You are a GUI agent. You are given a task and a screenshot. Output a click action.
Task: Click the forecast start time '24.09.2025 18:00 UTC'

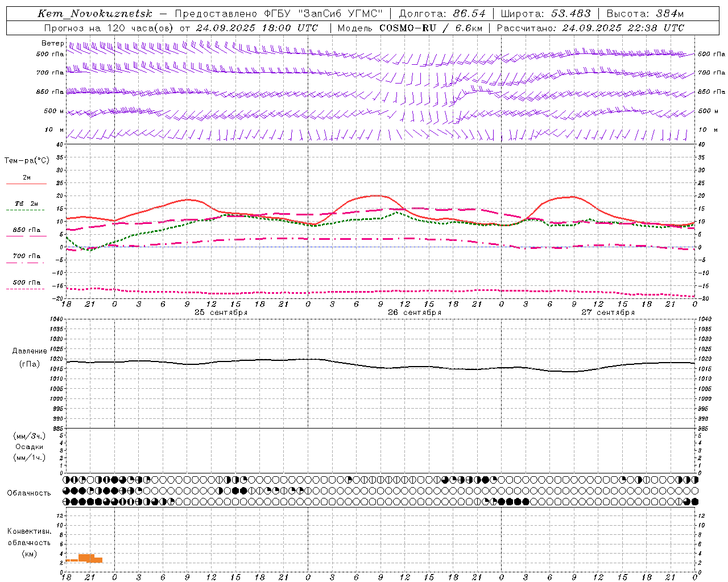tap(257, 28)
